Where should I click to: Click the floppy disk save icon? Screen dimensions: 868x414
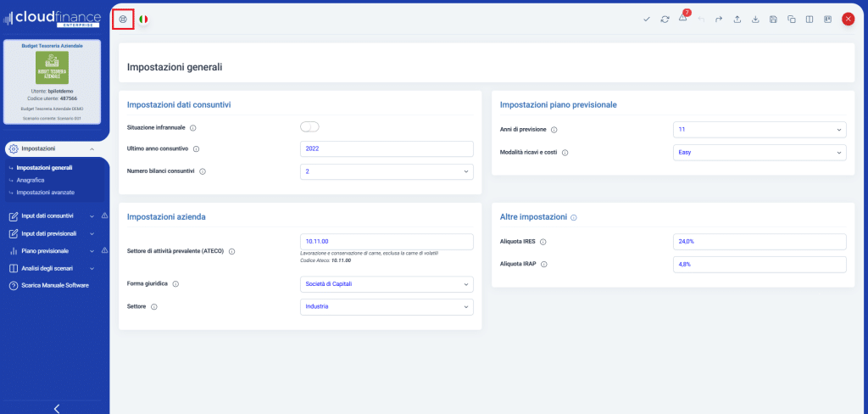(773, 19)
